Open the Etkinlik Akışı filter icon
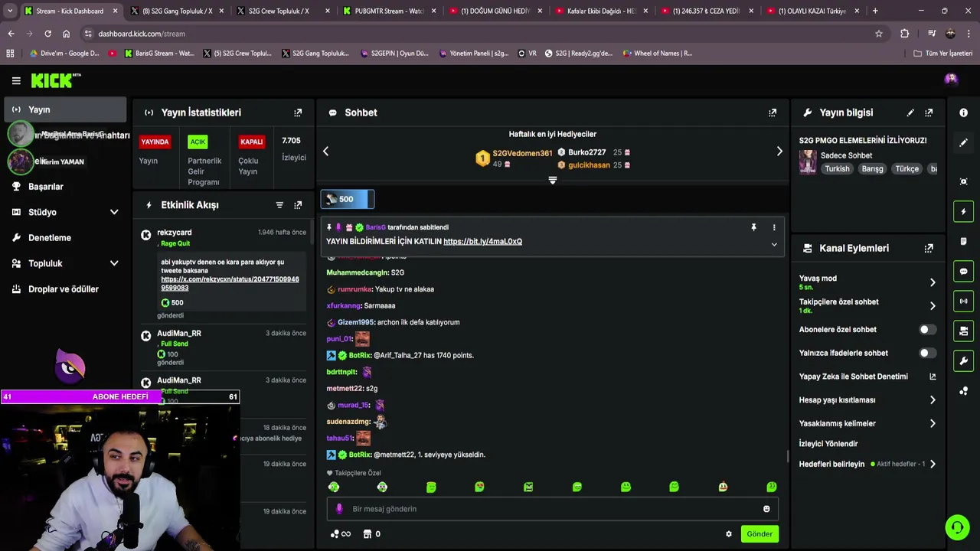Screen dimensions: 980x551 pyautogui.click(x=279, y=205)
